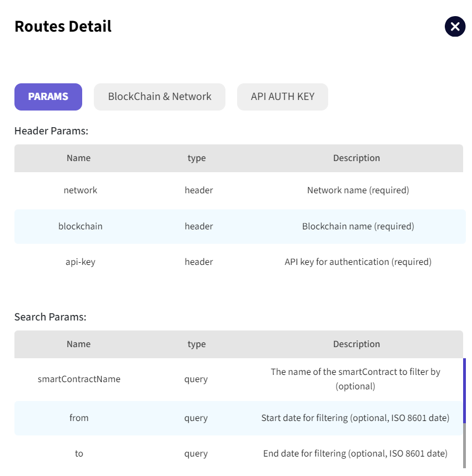Viewport: 472px width, 476px height.
Task: Click the network header param row
Action: tap(81, 191)
